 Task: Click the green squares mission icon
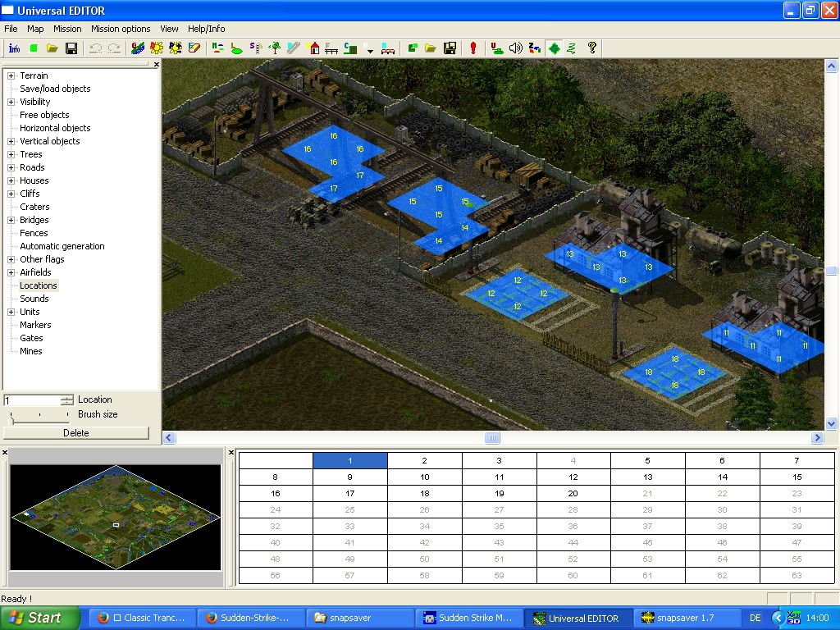tap(412, 48)
